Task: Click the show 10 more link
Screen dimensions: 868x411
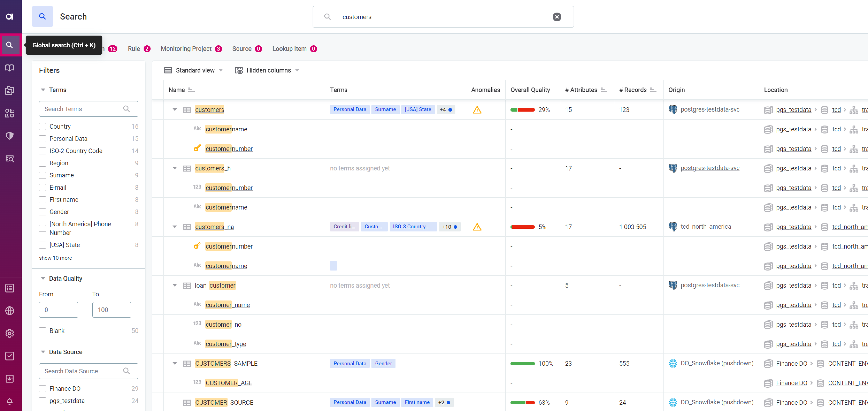Action: [55, 258]
